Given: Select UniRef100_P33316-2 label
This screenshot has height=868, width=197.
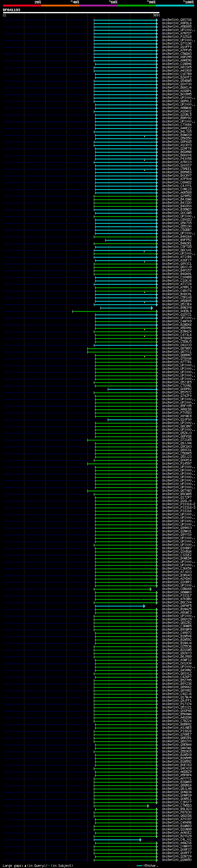Looking at the screenshot, I should (179, 504).
